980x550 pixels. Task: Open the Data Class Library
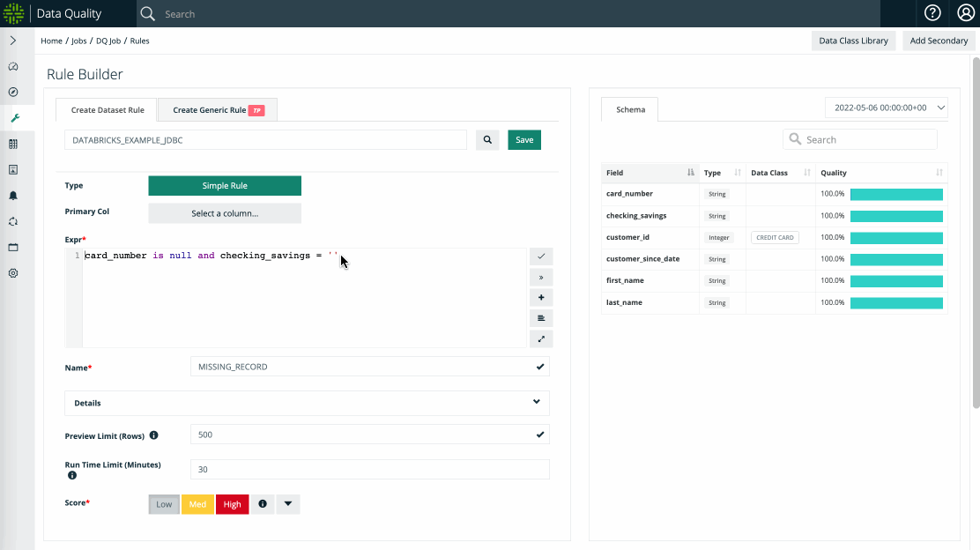(853, 41)
